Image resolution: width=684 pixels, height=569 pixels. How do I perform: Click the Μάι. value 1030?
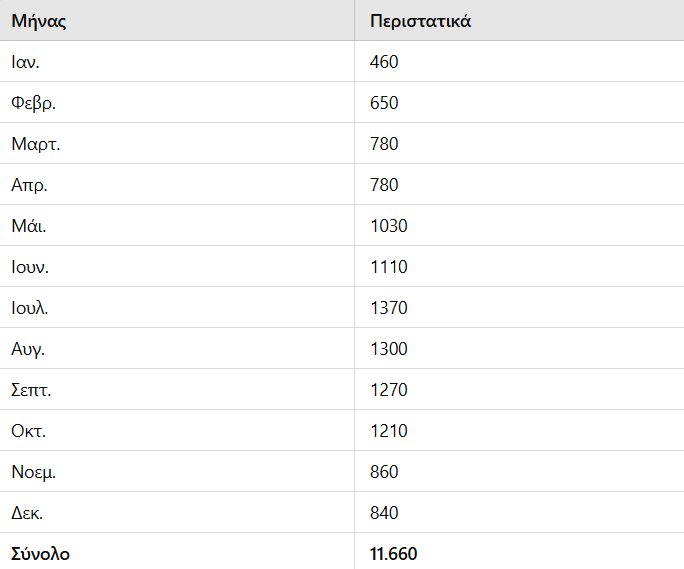519,226
